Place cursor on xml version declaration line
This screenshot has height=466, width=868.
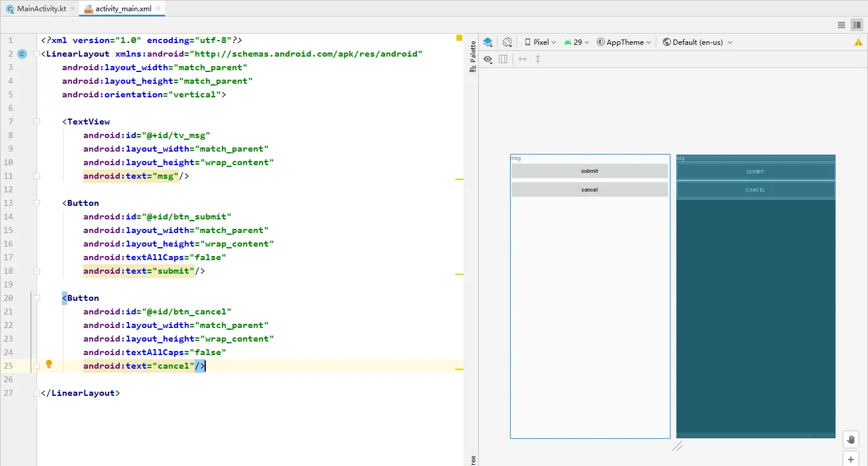(142, 40)
